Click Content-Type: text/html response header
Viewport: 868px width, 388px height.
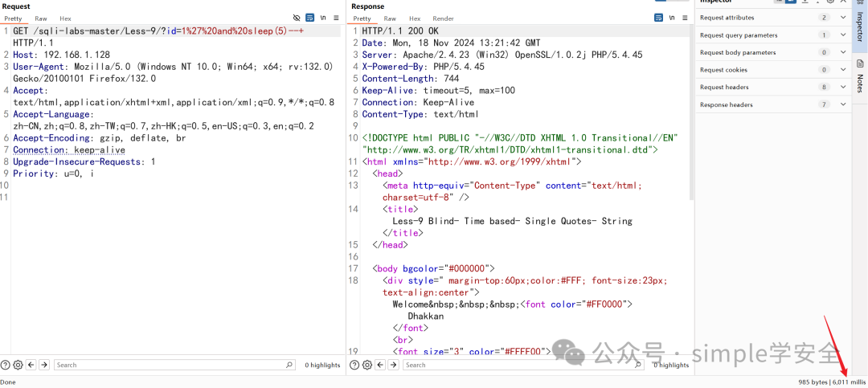(x=420, y=114)
